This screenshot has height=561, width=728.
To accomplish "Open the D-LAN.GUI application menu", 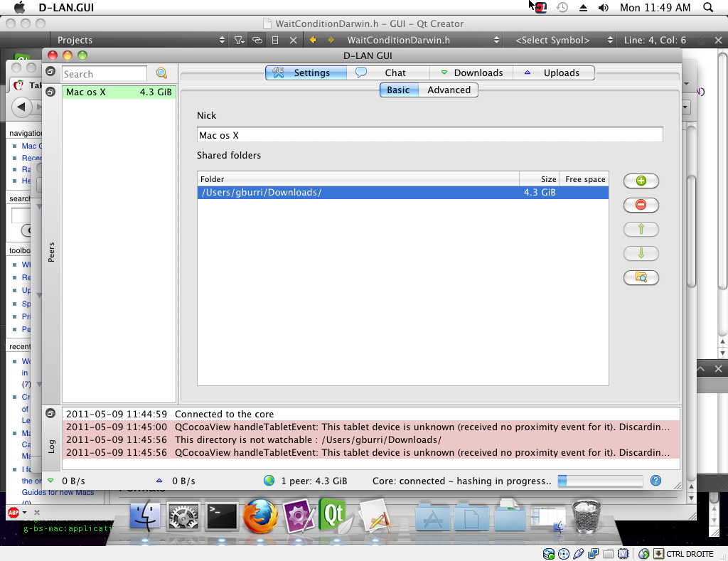I will point(66,7).
